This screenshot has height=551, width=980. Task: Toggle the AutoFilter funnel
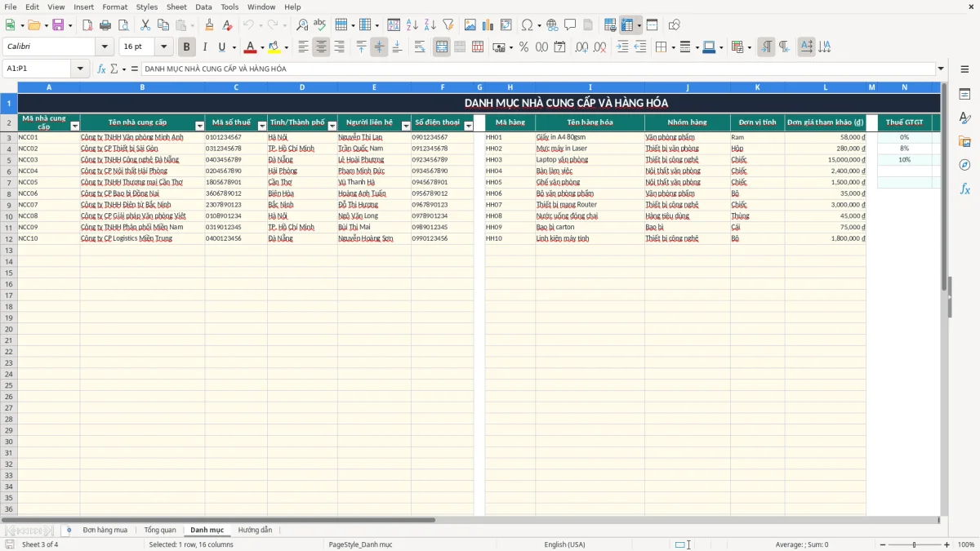[448, 25]
